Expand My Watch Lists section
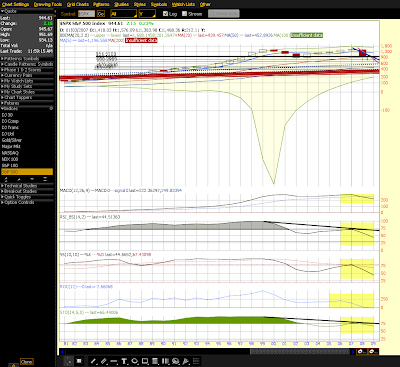400x367 pixels. [x=27, y=81]
